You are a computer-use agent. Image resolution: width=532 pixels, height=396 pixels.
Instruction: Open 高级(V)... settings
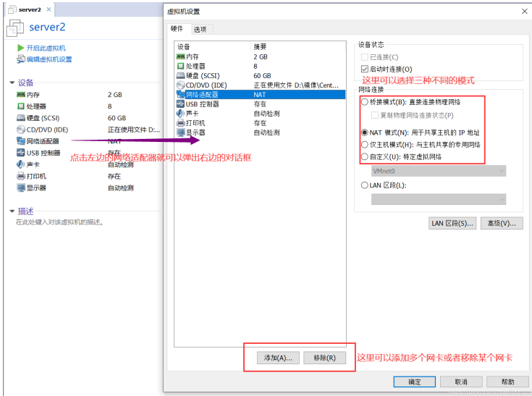(x=502, y=223)
